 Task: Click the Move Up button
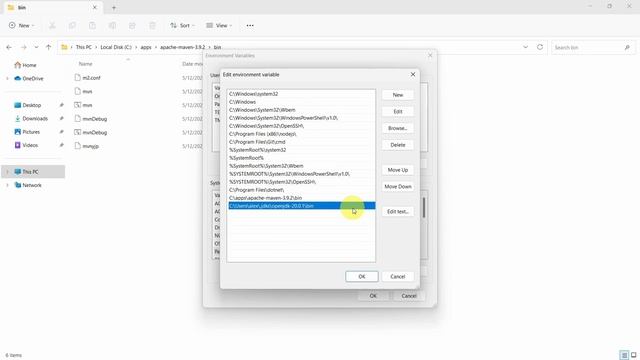pos(398,170)
